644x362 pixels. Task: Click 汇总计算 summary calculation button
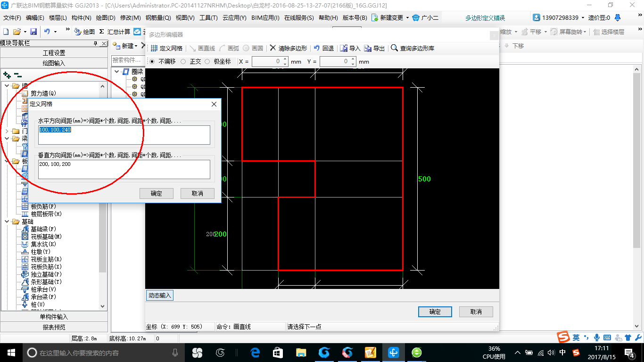[115, 32]
